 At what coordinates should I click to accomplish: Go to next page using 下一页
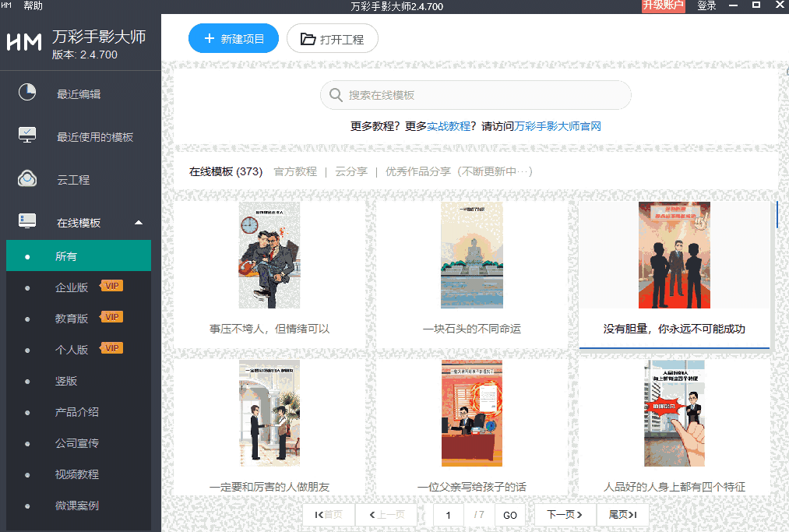[x=564, y=515]
